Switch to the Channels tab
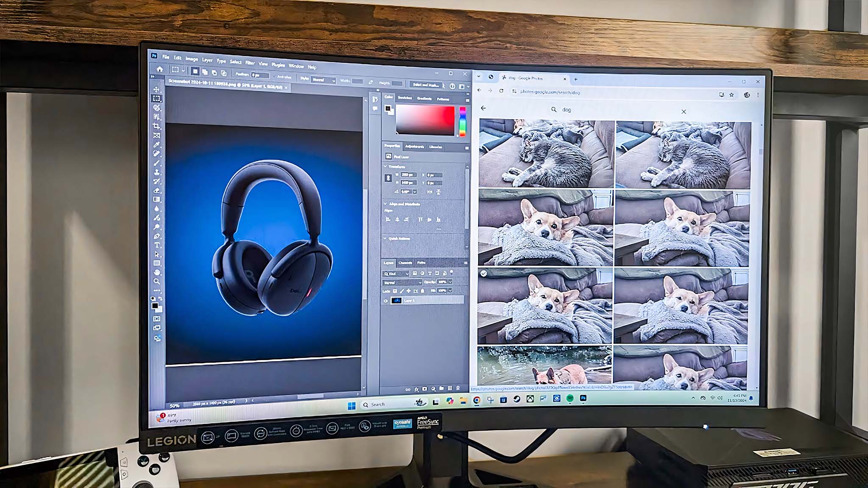The width and height of the screenshot is (868, 488). click(x=405, y=263)
